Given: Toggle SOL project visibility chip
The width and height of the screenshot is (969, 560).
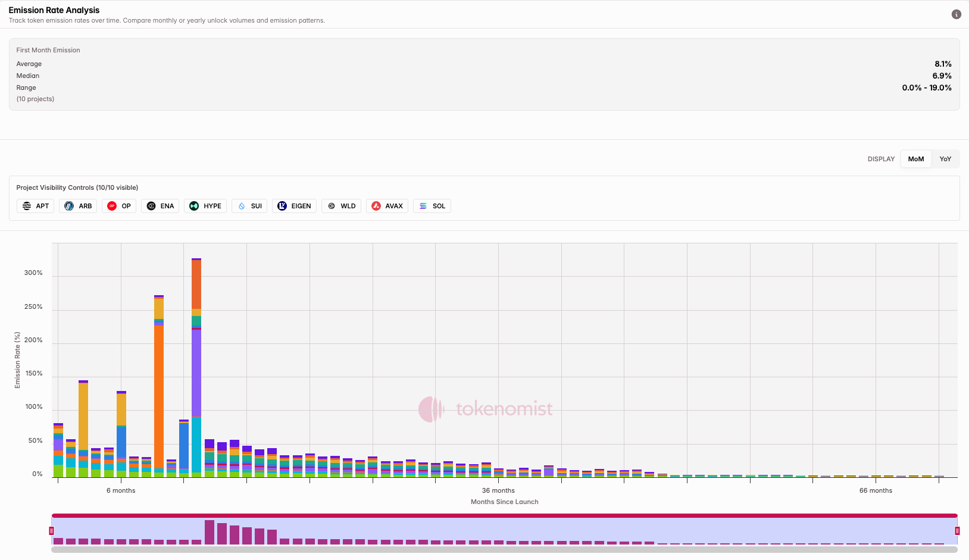Looking at the screenshot, I should tap(432, 206).
